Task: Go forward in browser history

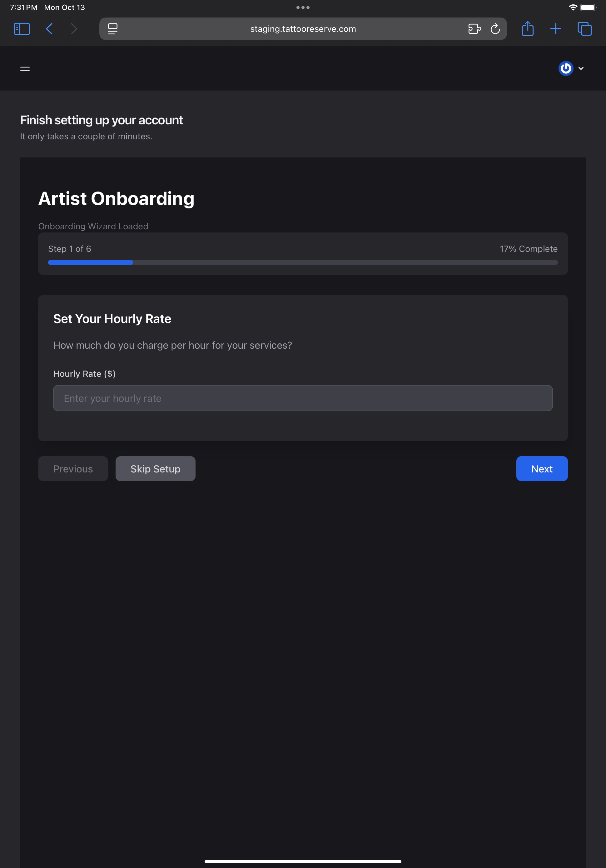Action: click(74, 29)
